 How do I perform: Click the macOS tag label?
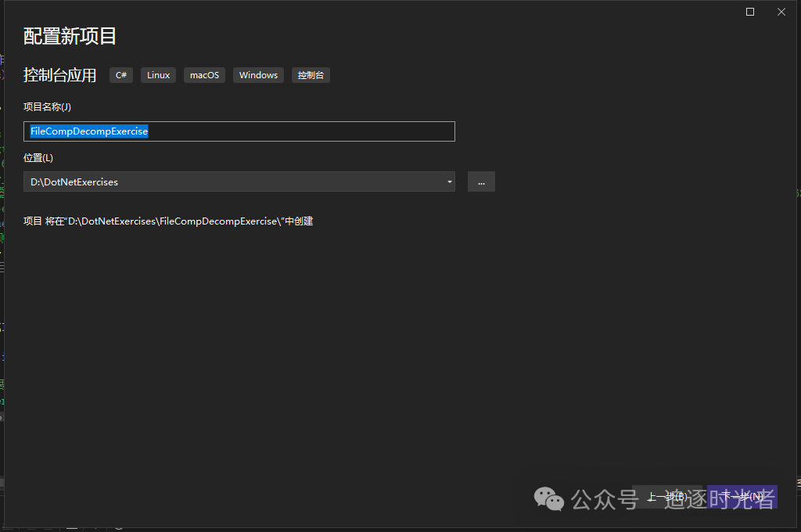[204, 75]
